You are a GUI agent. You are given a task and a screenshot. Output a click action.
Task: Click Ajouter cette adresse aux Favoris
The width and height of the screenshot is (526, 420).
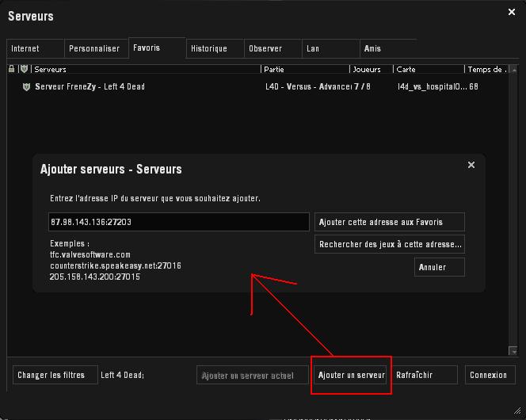pos(389,222)
